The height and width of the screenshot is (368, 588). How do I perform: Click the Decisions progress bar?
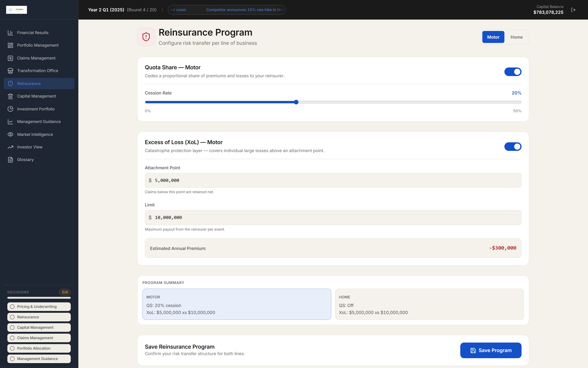click(39, 298)
